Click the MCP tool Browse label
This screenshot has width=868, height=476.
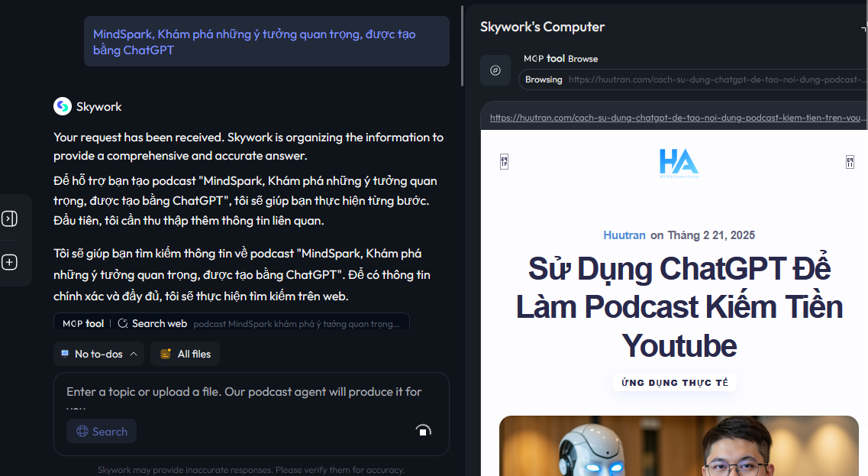[561, 58]
